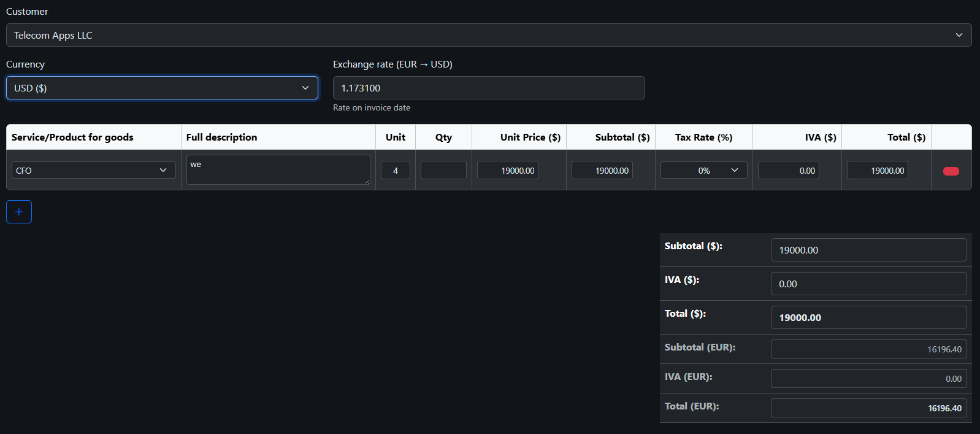Edit the Exchange rate field 1.173100
The width and height of the screenshot is (980, 434).
pyautogui.click(x=488, y=88)
